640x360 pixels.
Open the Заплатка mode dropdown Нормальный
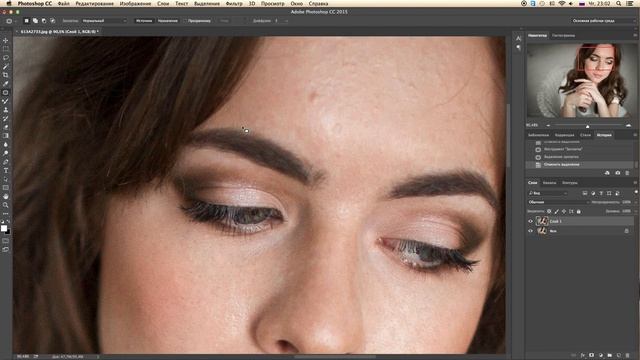[x=104, y=21]
